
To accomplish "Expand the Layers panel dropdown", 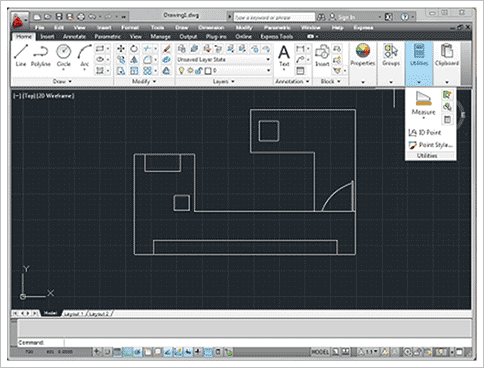I will [x=223, y=81].
